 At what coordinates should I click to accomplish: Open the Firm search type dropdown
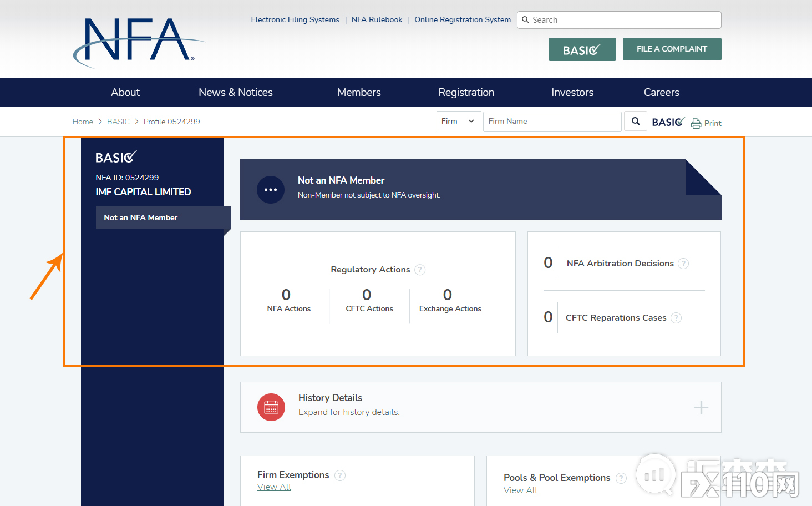(459, 122)
